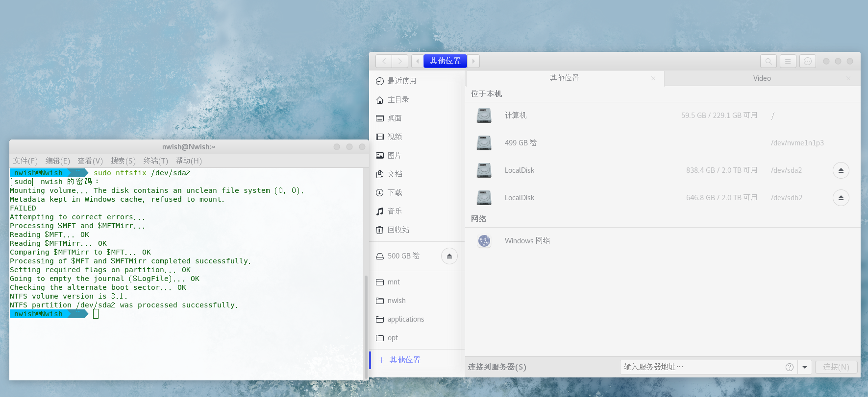Open 主目录 home folder in sidebar
This screenshot has height=397, width=868.
click(398, 99)
